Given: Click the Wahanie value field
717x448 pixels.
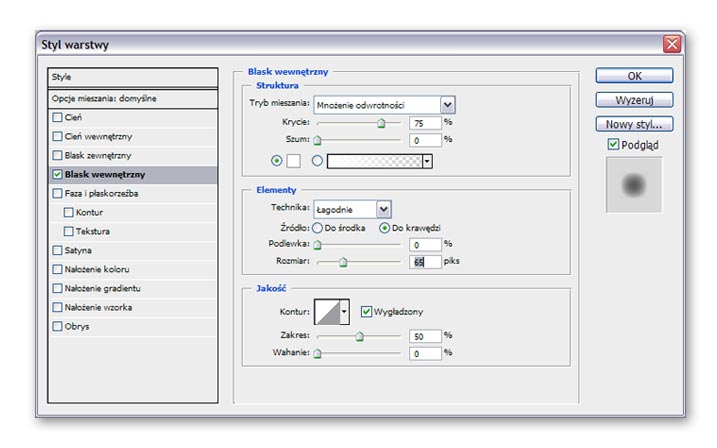Looking at the screenshot, I should coord(425,353).
